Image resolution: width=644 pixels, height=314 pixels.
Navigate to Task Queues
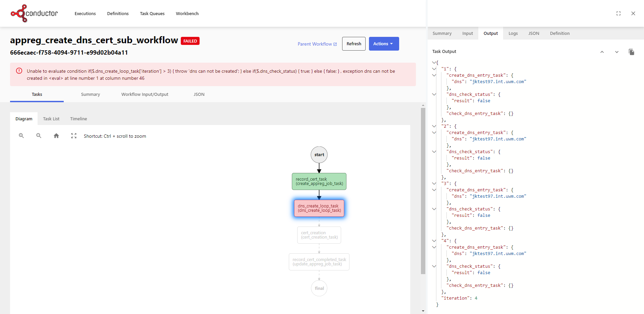coord(152,13)
